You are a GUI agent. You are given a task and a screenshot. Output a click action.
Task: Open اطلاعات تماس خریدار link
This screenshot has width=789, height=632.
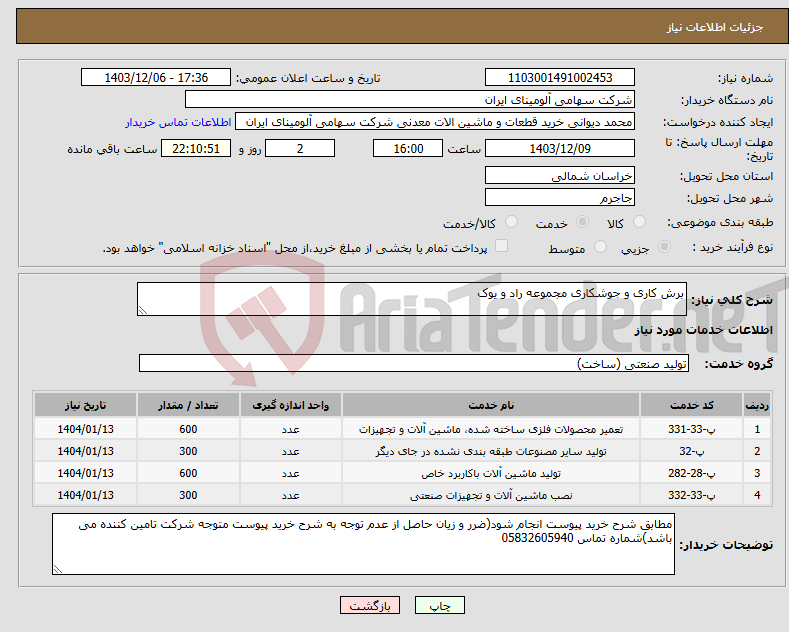click(x=178, y=122)
